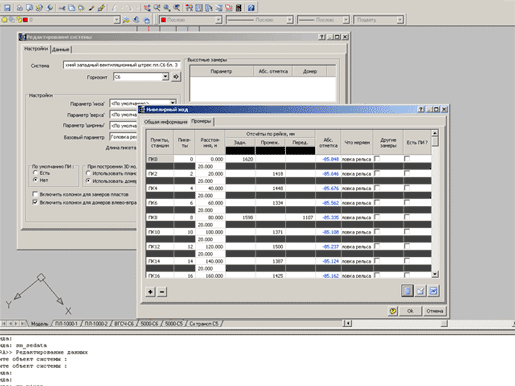515x386 pixels.
Task: Click the Ok button
Action: (410, 311)
